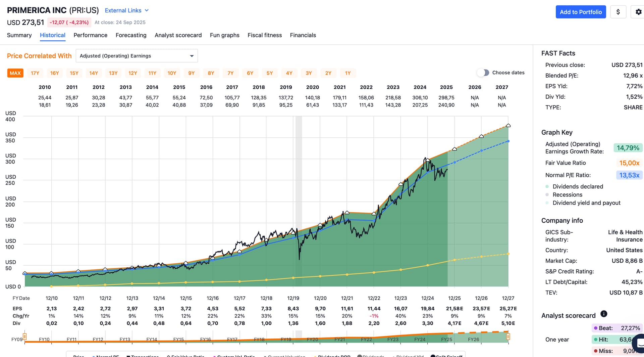Click the Recessions legend dot
644x357 pixels.
click(x=547, y=195)
